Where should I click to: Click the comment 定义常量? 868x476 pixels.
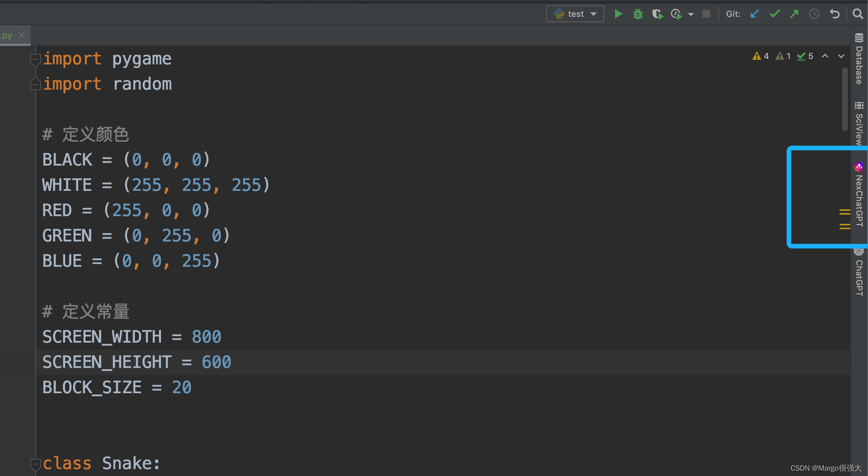click(96, 312)
